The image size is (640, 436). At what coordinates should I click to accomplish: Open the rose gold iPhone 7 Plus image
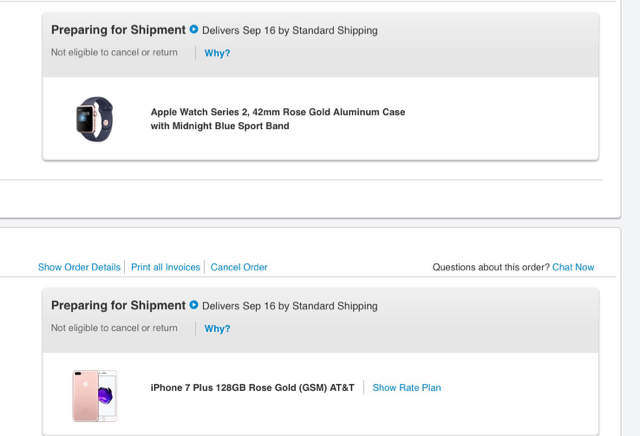(x=94, y=394)
